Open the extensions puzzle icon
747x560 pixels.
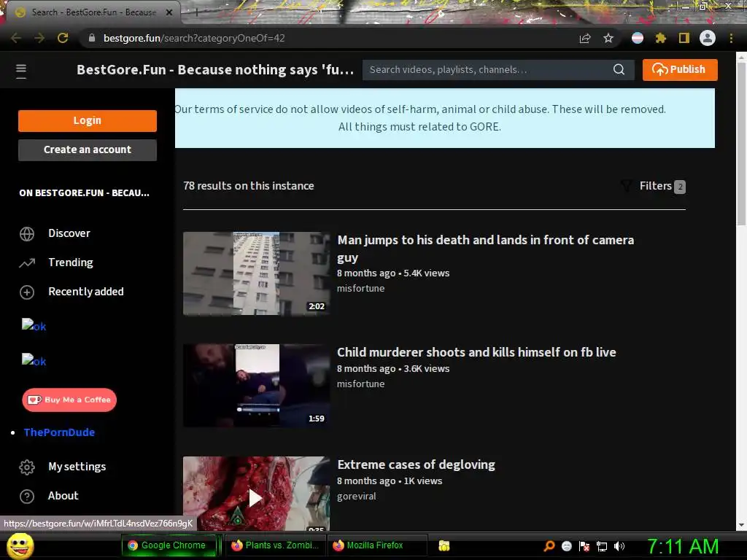[x=661, y=38]
